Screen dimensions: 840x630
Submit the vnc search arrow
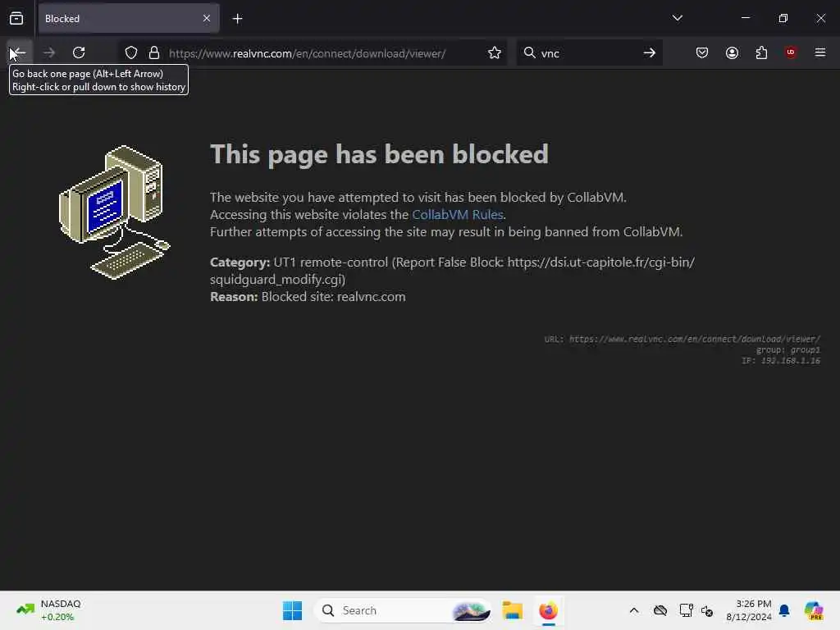(650, 52)
